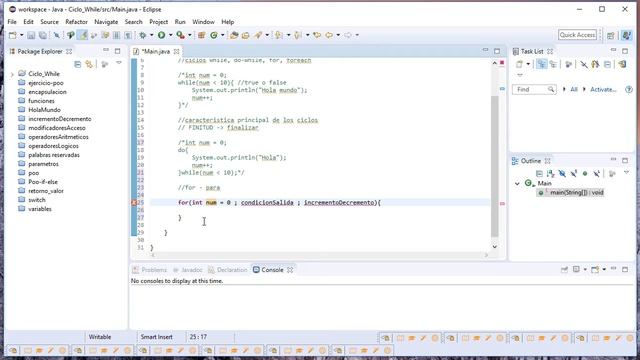Click Pin Console icon in Console toolbar
Screen dimensions: 640x360
[564, 269]
